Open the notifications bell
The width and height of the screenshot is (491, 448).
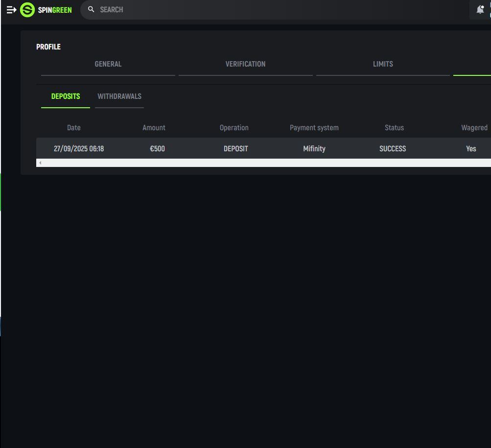click(480, 10)
